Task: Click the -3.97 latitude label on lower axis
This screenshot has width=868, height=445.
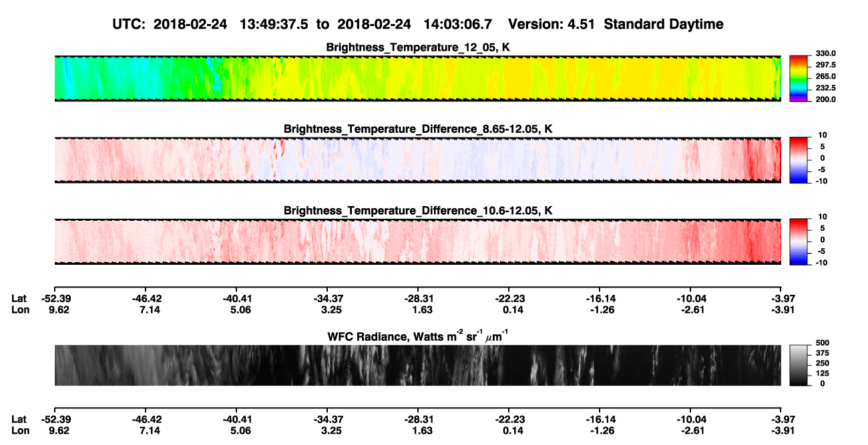Action: tap(781, 418)
